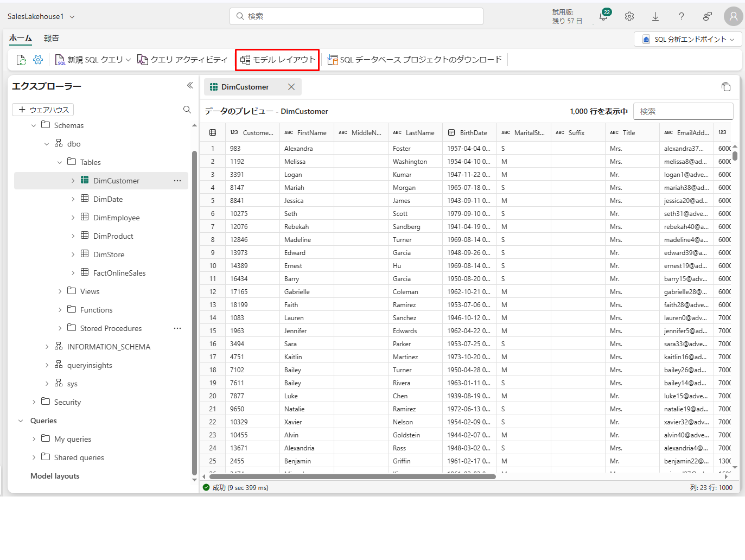The width and height of the screenshot is (745, 560).
Task: Click the grid select-all icon in table header
Action: pyautogui.click(x=213, y=132)
